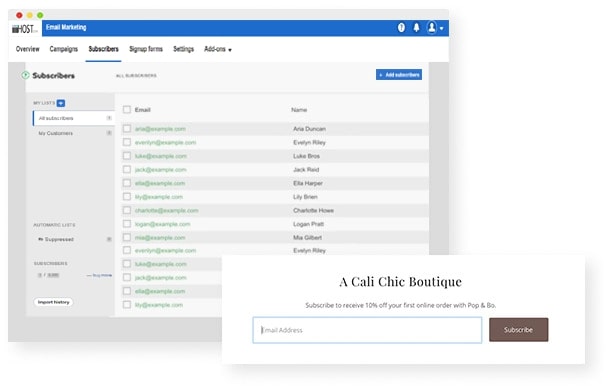Check the box for Lily Brien
This screenshot has height=390, width=610.
pos(127,197)
